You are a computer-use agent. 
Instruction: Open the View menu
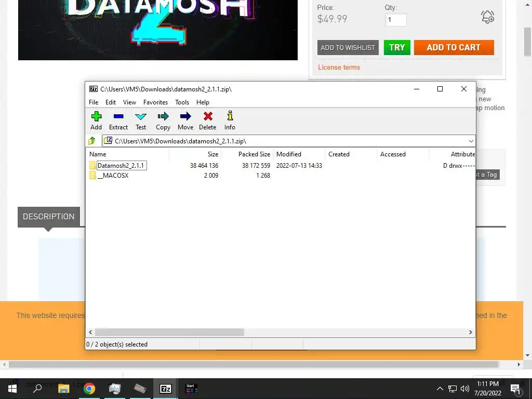(129, 102)
